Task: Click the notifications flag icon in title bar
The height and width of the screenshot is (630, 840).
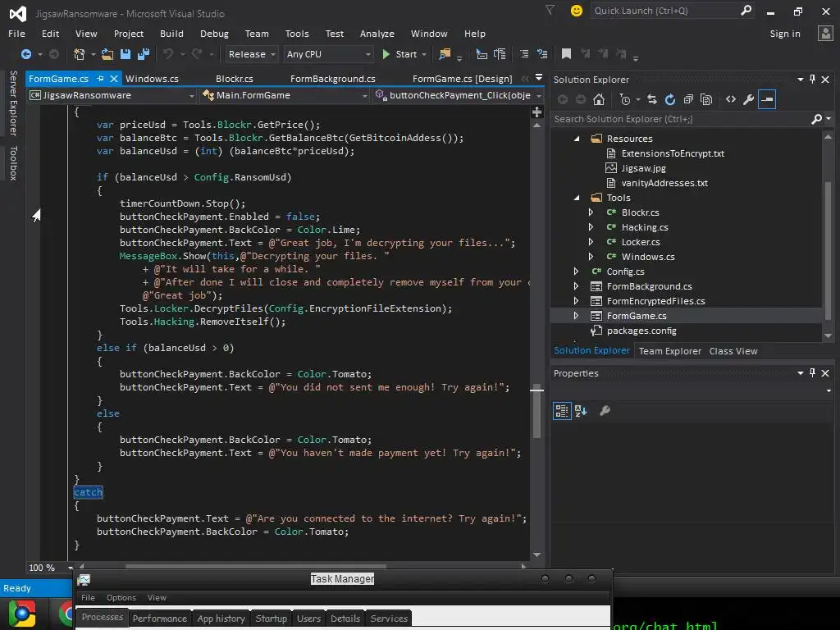Action: (x=550, y=10)
